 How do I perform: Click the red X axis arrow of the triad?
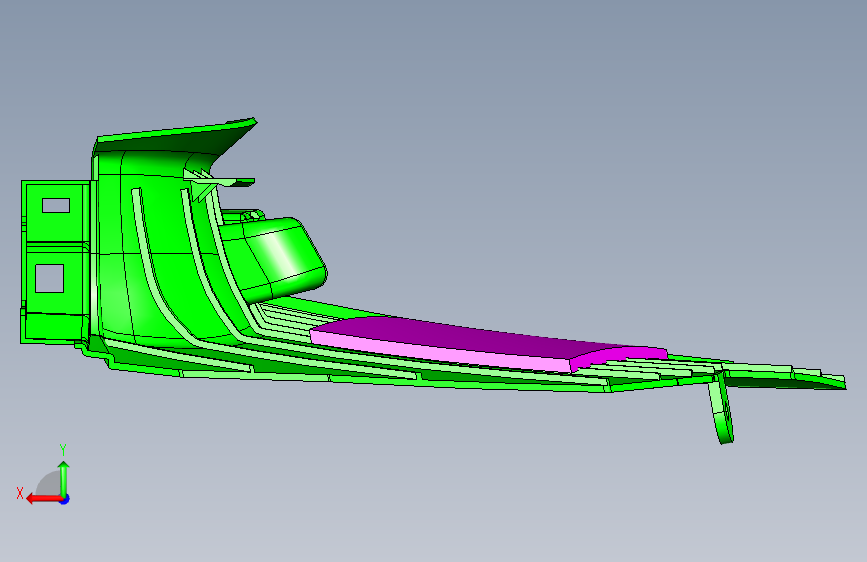(43, 499)
